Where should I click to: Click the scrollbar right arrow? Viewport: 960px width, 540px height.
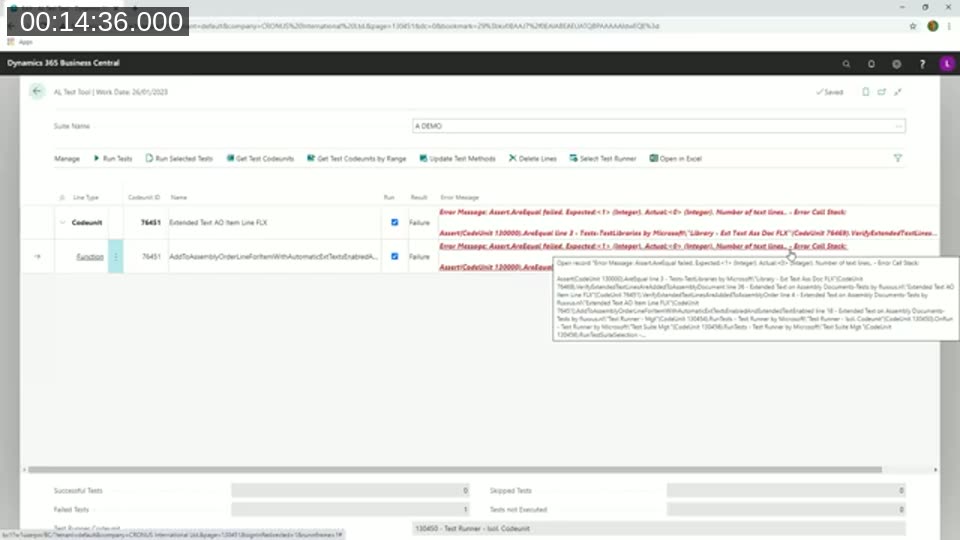pos(935,470)
